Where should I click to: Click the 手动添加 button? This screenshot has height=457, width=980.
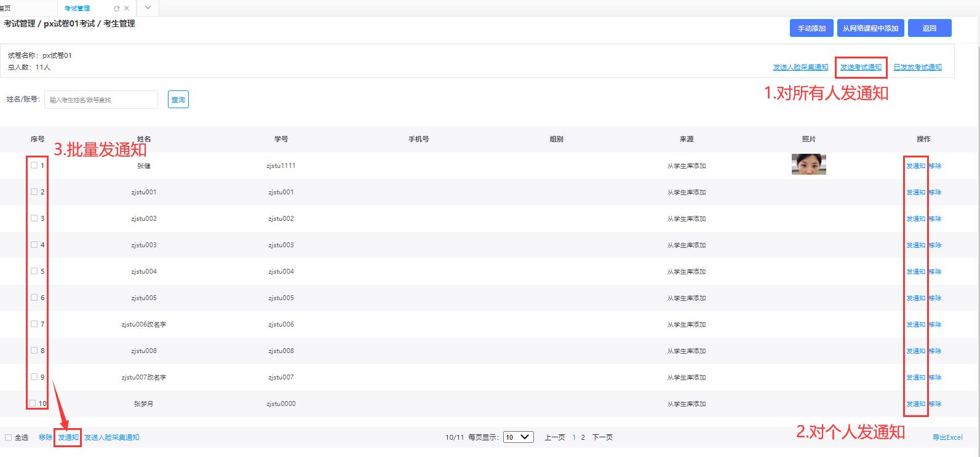811,28
